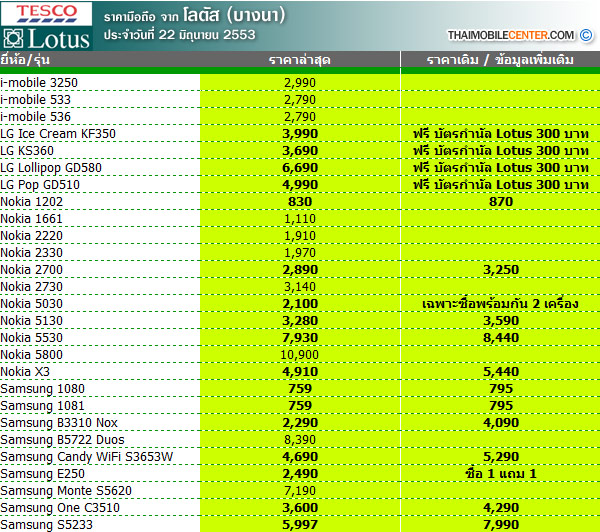Click the 1,110 price of Nokia 1661
Image resolution: width=600 pixels, height=532 pixels.
click(300, 219)
